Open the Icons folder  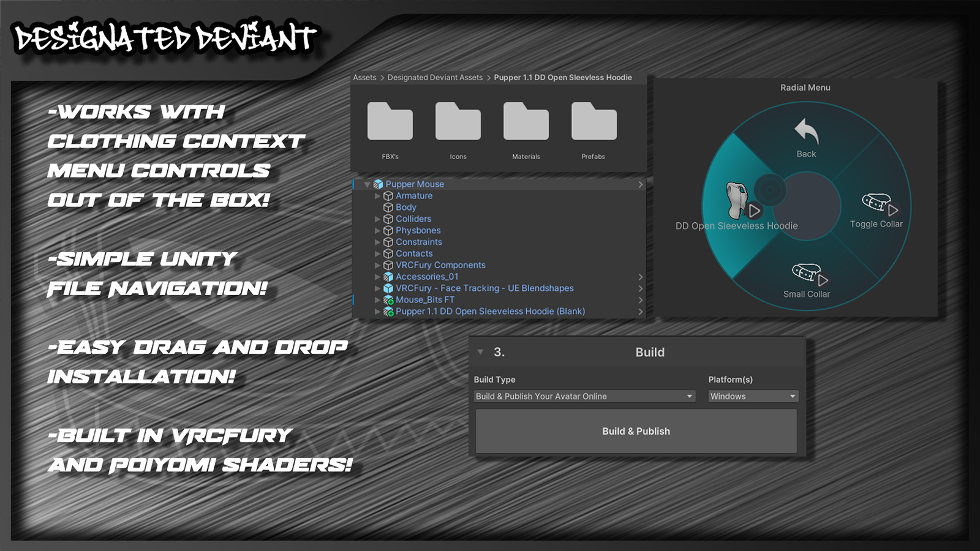point(458,122)
